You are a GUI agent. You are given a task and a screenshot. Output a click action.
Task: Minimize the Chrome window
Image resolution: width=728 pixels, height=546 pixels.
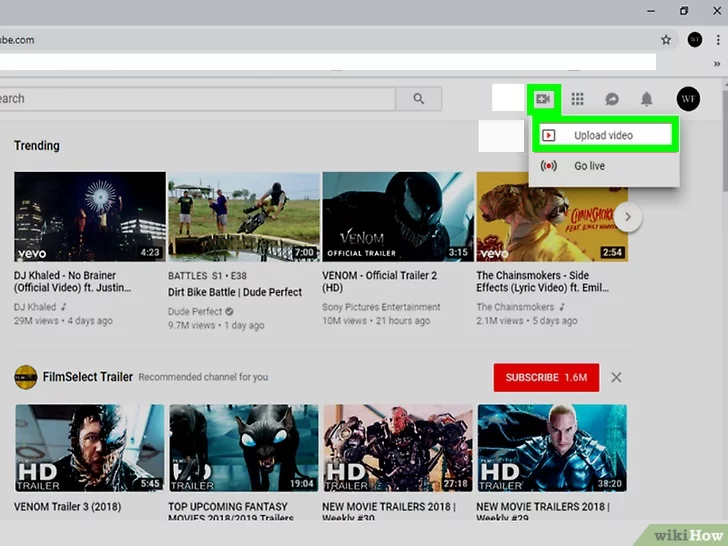click(x=651, y=11)
